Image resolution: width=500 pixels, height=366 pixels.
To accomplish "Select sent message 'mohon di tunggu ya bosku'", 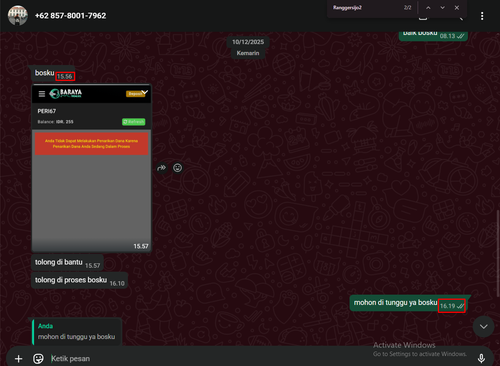I will pyautogui.click(x=409, y=303).
